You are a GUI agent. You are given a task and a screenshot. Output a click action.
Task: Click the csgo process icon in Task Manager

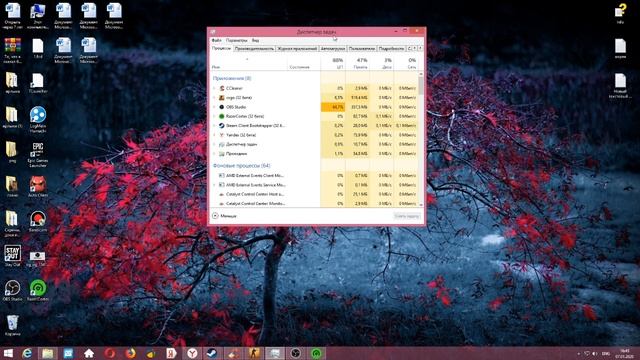[x=222, y=98]
